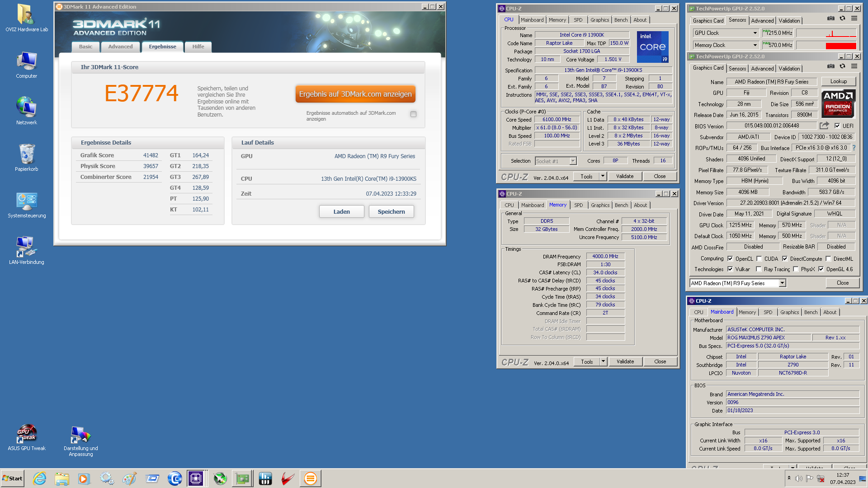Expand Tools arrow in CPU-Z Memory window

pos(603,362)
